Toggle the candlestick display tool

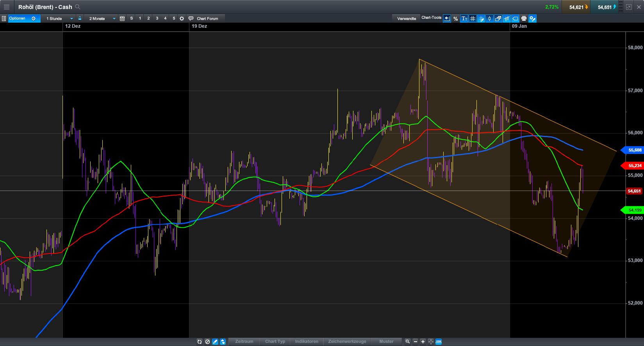coord(490,18)
